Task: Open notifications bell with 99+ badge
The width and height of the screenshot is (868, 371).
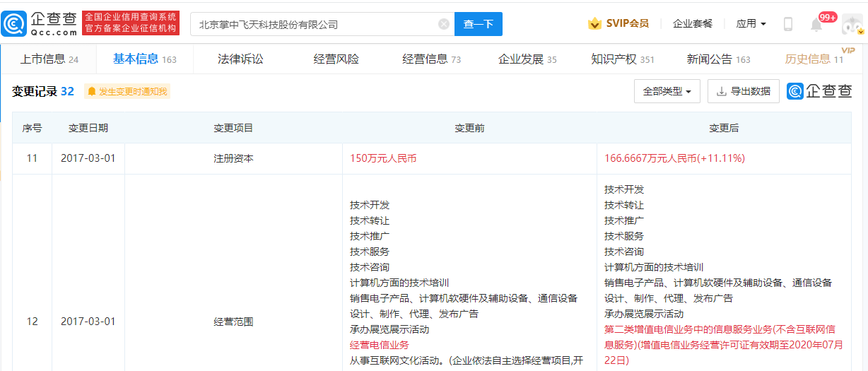Action: [x=816, y=24]
